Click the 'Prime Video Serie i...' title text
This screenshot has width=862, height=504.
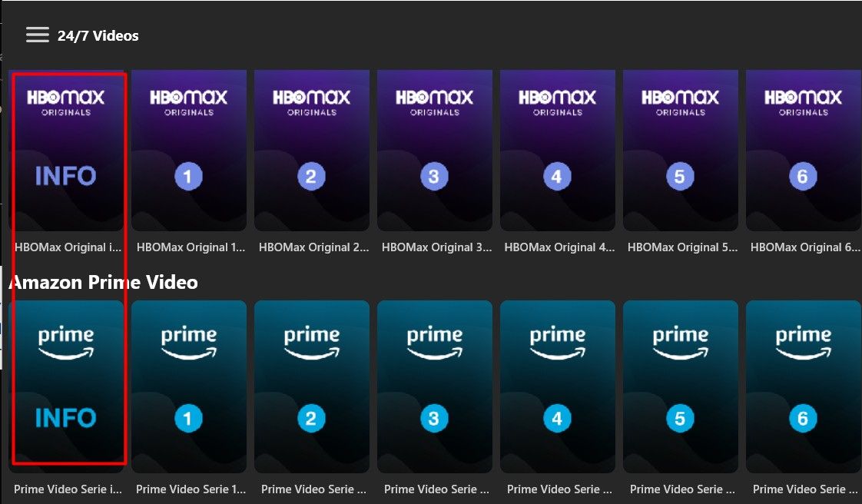tap(68, 489)
